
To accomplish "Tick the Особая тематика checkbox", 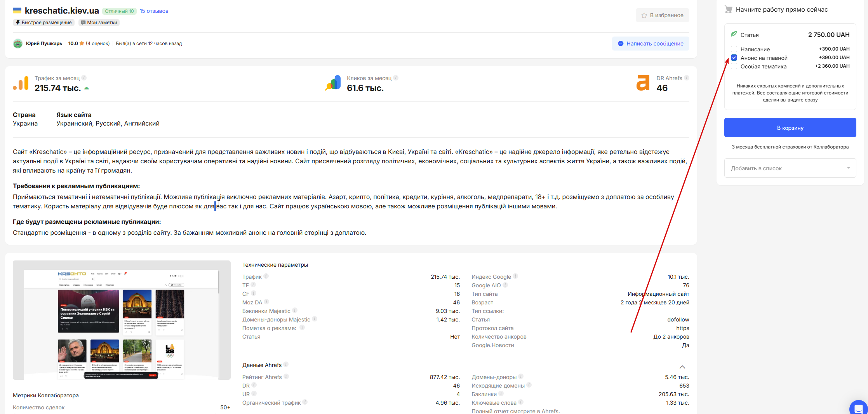I will click(734, 66).
